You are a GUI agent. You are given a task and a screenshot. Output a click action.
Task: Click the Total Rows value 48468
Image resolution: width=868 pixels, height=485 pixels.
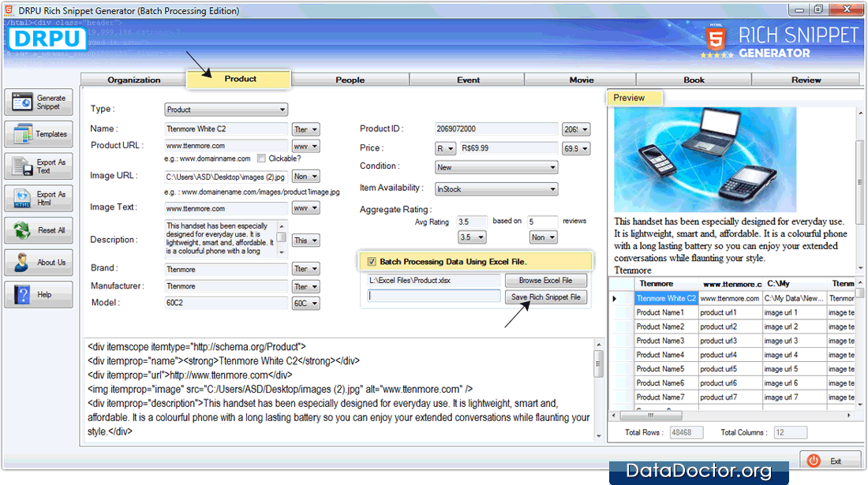(686, 432)
